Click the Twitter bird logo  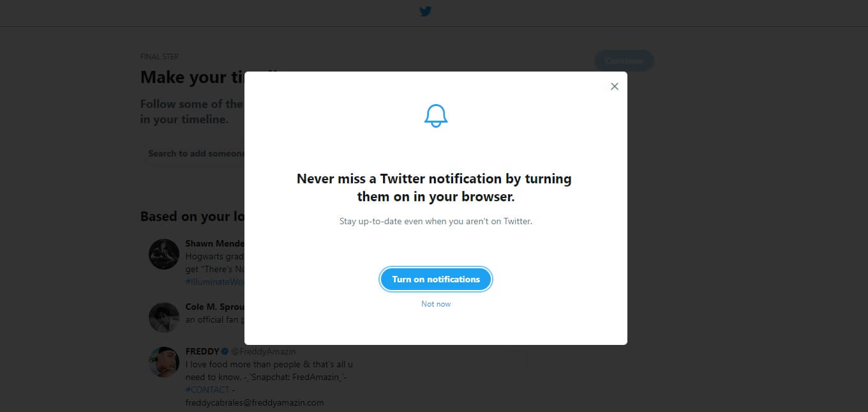click(x=426, y=11)
